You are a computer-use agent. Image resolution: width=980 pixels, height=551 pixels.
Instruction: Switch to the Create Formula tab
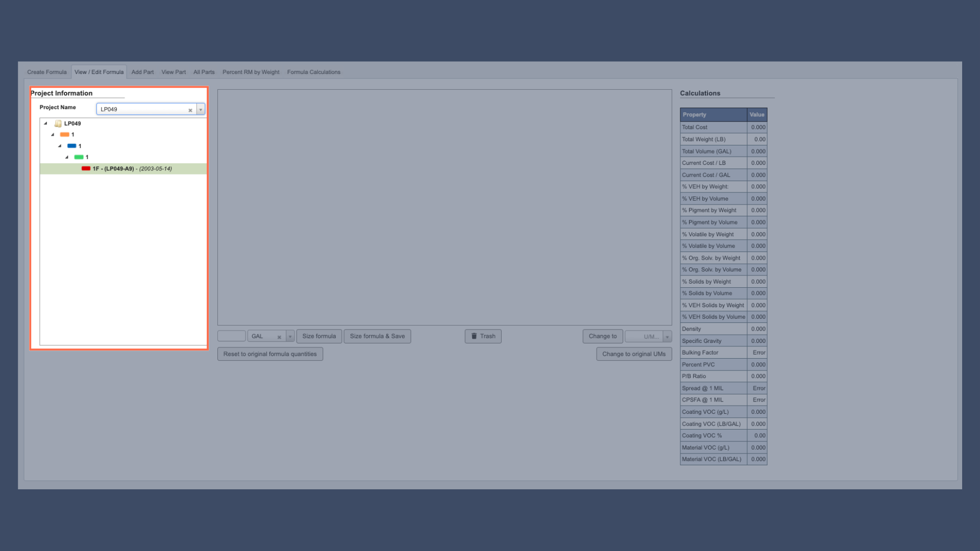(46, 72)
